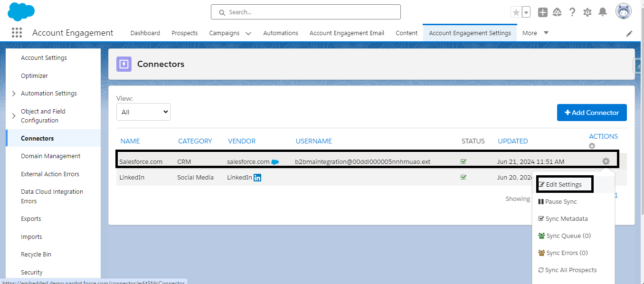Choose Edit Settings from the actions menu
Screen dimensions: 644x284
[564, 184]
